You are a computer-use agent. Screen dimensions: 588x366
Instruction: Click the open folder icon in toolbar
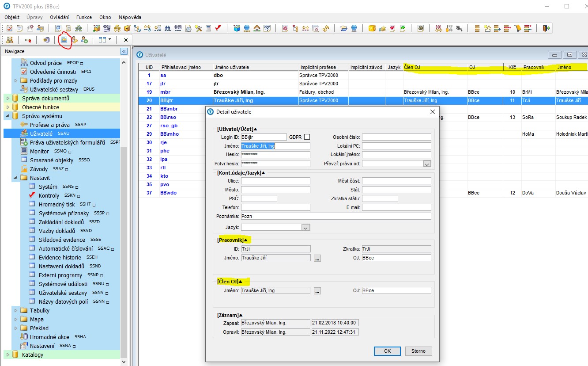coord(344,28)
